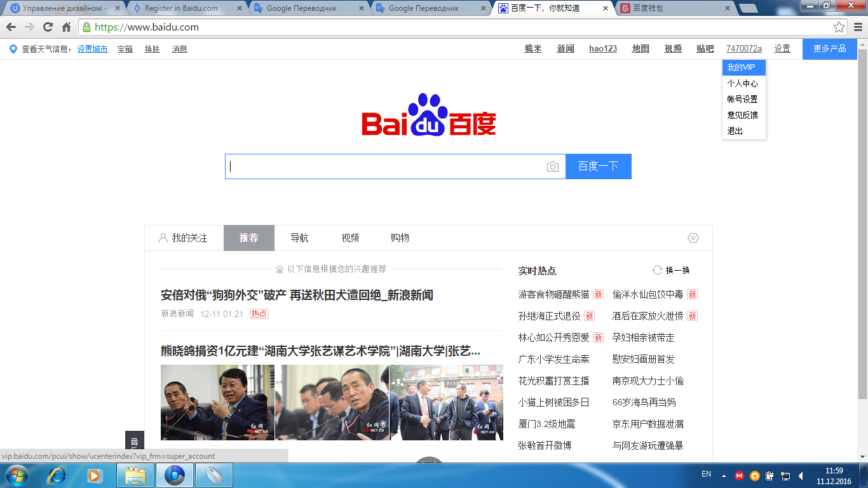Click the Baidu logo
Image resolution: width=868 pixels, height=488 pixels.
(429, 115)
